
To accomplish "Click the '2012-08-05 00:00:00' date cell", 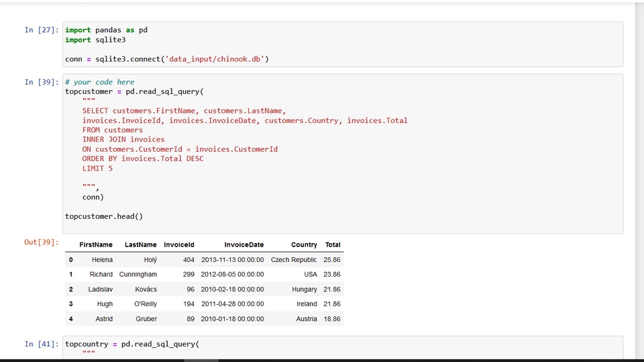I will tap(233, 275).
